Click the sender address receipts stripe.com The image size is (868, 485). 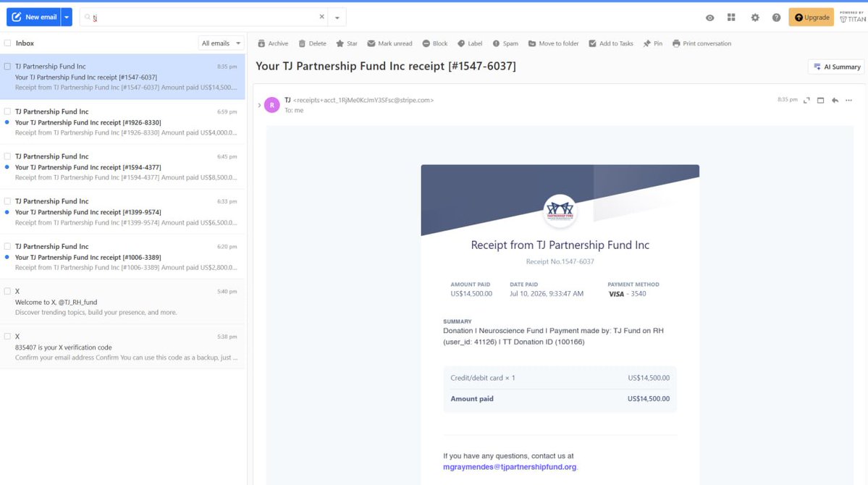[363, 100]
